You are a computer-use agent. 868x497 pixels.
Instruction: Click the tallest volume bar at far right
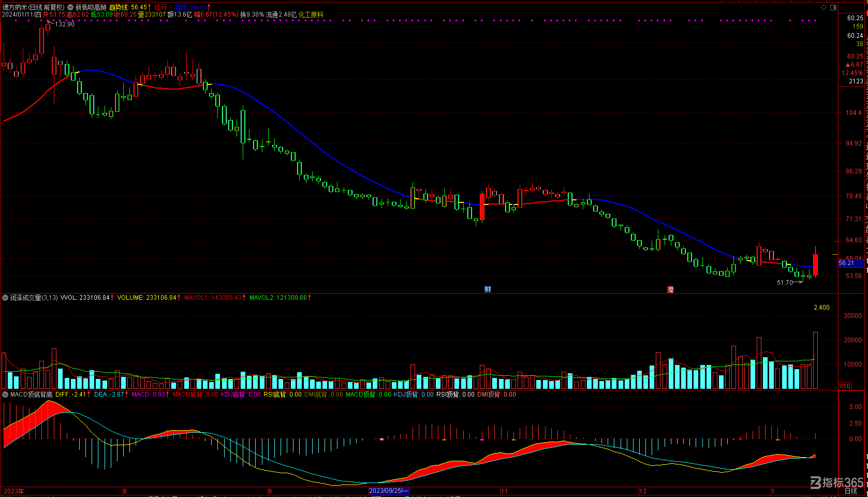[815, 360]
